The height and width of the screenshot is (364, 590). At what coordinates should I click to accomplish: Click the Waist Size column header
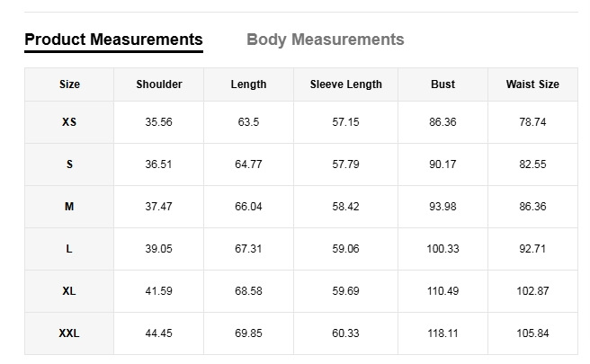[532, 84]
